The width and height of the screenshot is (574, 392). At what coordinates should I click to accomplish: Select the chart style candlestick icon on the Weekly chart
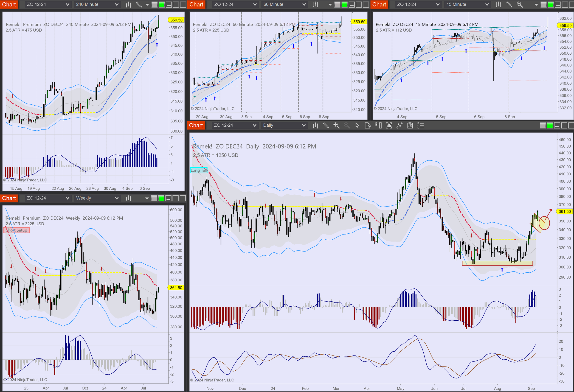pos(128,198)
